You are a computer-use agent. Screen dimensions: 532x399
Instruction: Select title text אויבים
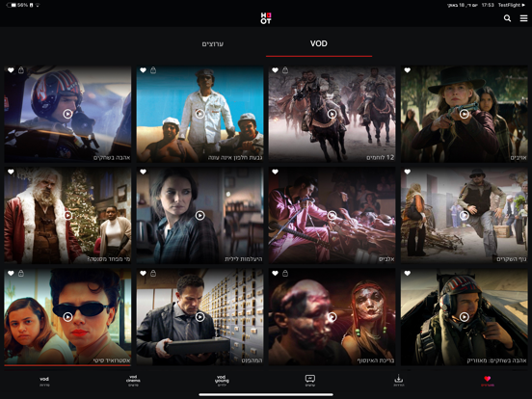coord(519,158)
